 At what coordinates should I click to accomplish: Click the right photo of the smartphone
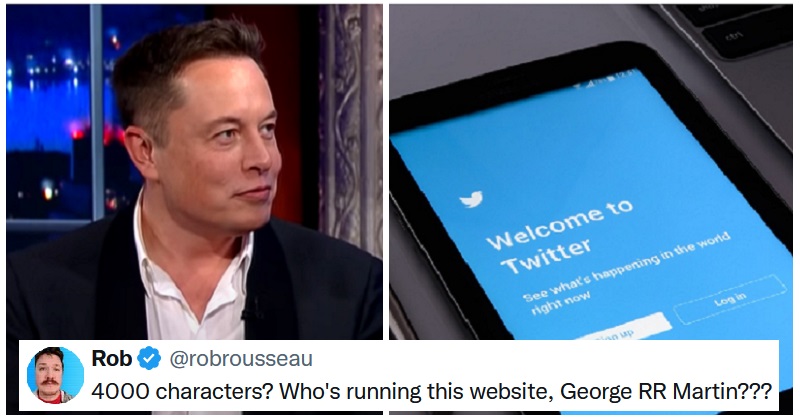(591, 172)
